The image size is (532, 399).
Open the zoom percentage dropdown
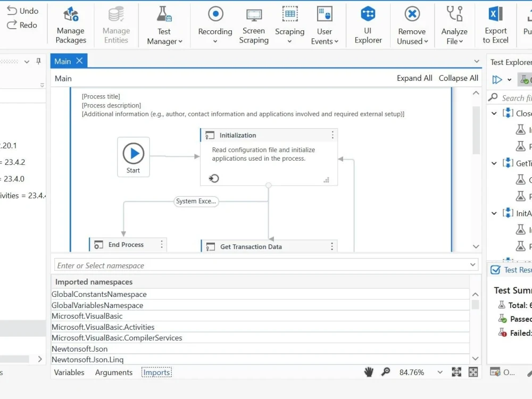pos(440,372)
